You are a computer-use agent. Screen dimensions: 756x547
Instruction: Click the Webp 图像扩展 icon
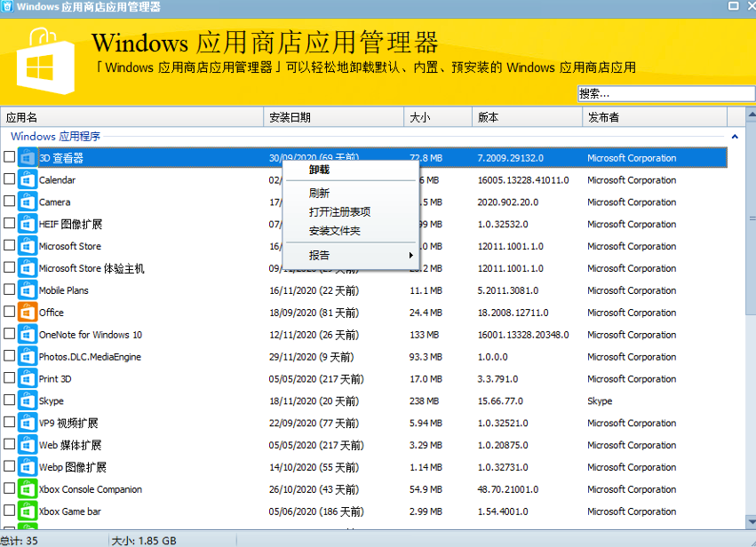tap(28, 467)
